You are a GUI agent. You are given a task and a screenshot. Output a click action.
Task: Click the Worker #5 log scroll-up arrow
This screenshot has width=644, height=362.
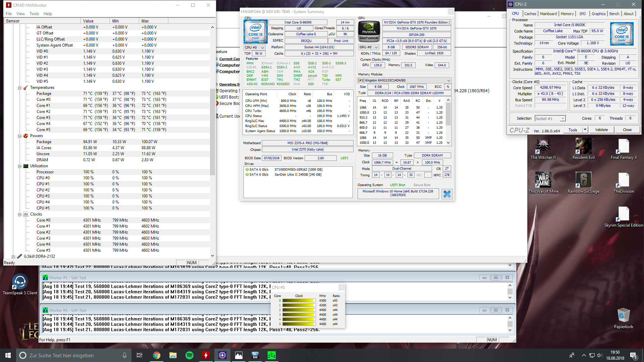point(510,285)
